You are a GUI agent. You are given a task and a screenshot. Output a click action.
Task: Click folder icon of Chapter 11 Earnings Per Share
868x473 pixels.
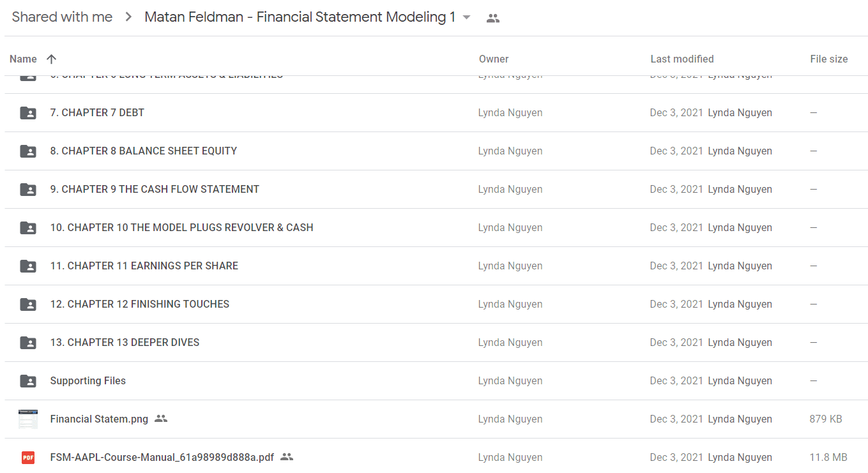[28, 266]
